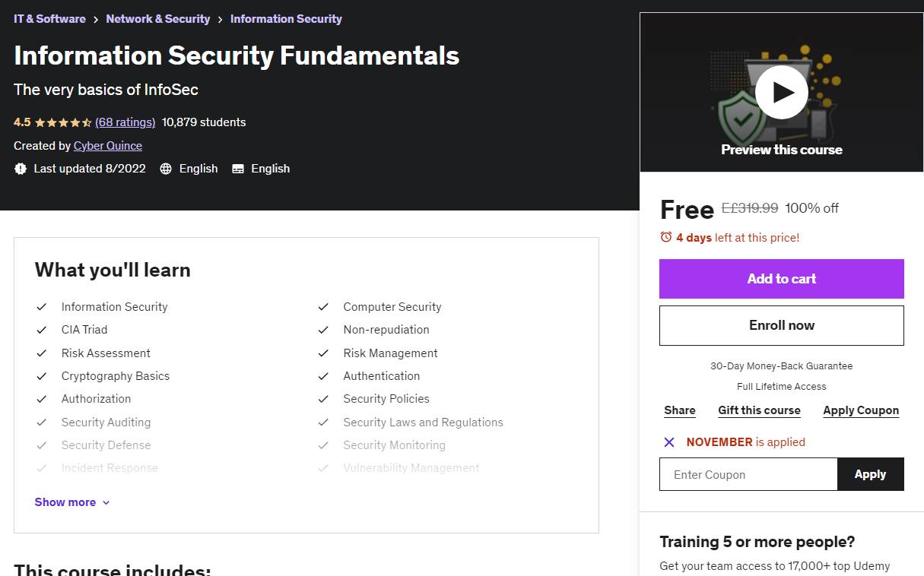The width and height of the screenshot is (924, 576).
Task: Remove the NOVEMBER coupon with the X icon
Action: (669, 442)
